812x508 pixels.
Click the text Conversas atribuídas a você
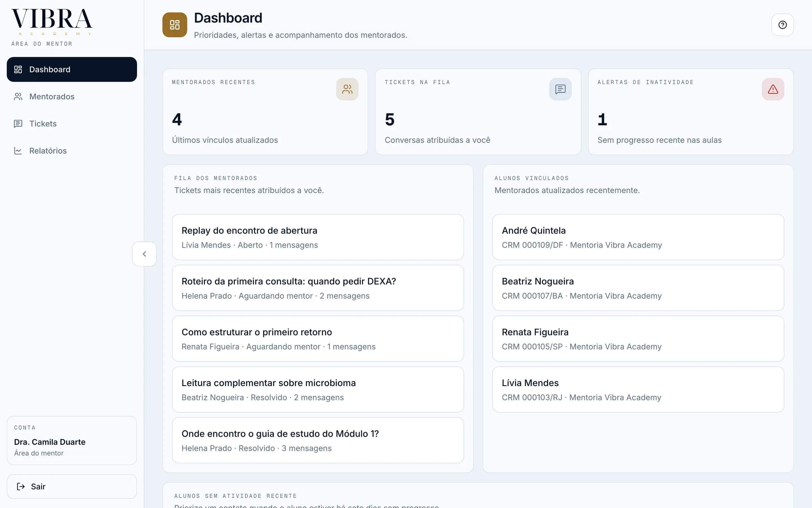(437, 140)
